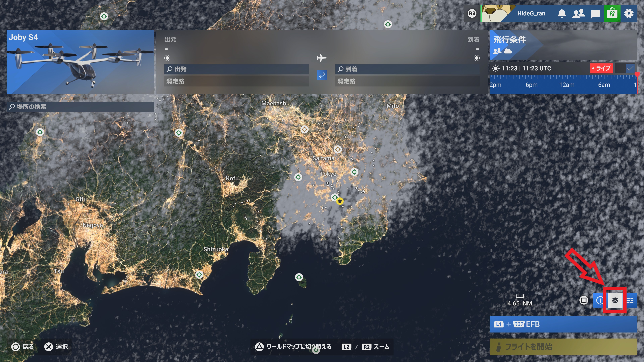Click 6pm on the time slider

coord(531,85)
